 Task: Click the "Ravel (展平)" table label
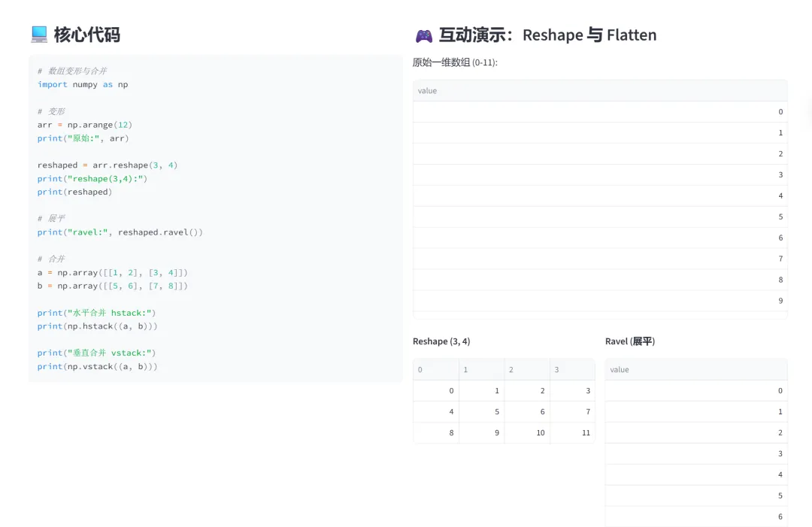pos(630,341)
